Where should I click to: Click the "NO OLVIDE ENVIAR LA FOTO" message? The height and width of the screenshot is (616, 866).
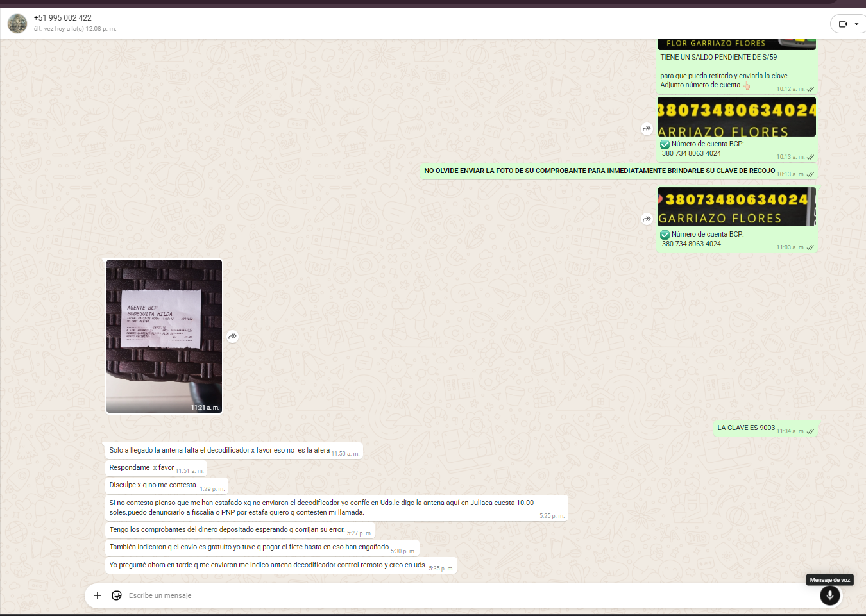pos(599,171)
